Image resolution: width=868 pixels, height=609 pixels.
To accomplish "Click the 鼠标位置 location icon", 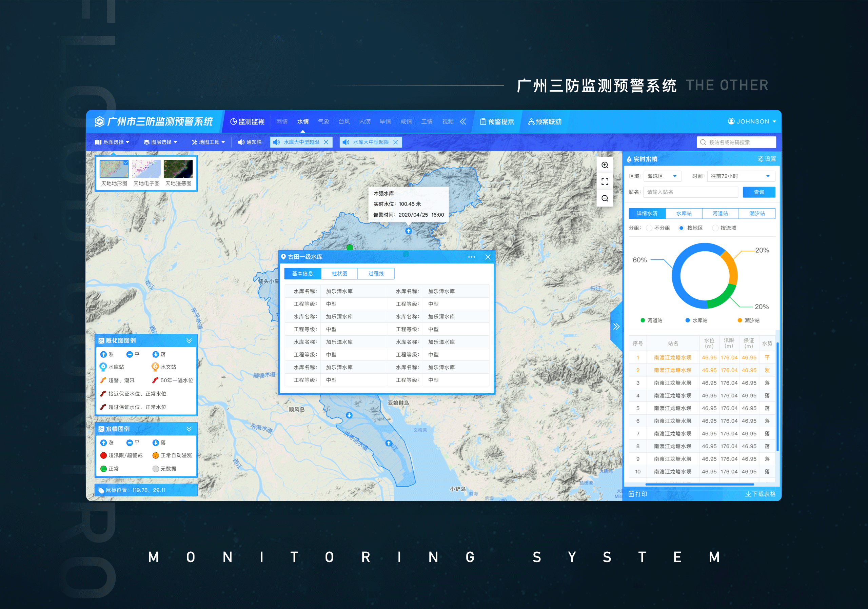I will pyautogui.click(x=101, y=490).
